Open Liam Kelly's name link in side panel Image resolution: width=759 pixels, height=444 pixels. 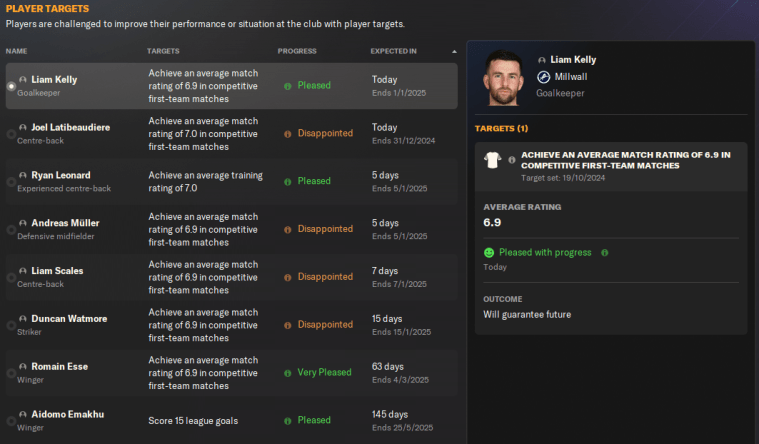574,60
